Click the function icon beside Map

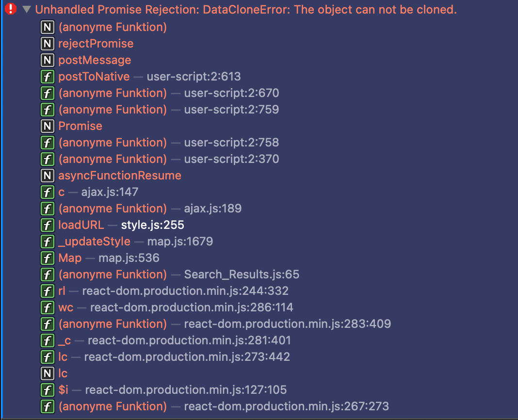pos(47,258)
